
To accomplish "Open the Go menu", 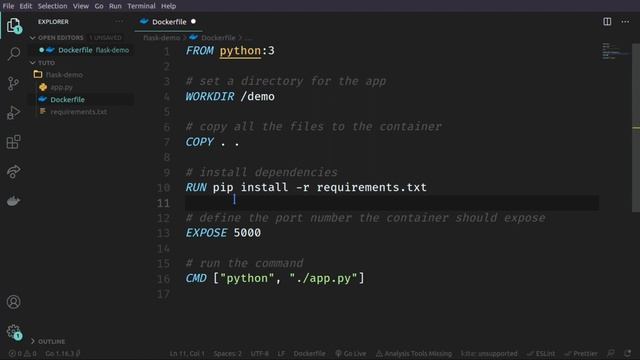I will pos(99,6).
